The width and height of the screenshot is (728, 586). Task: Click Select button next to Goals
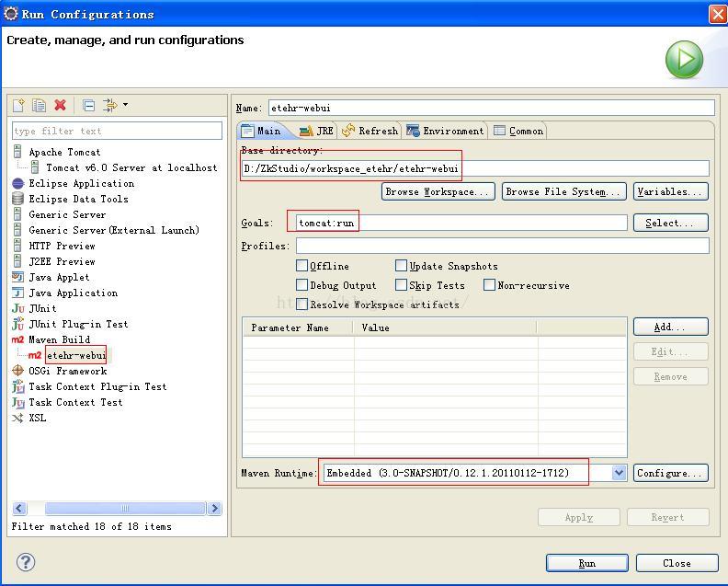pos(670,223)
